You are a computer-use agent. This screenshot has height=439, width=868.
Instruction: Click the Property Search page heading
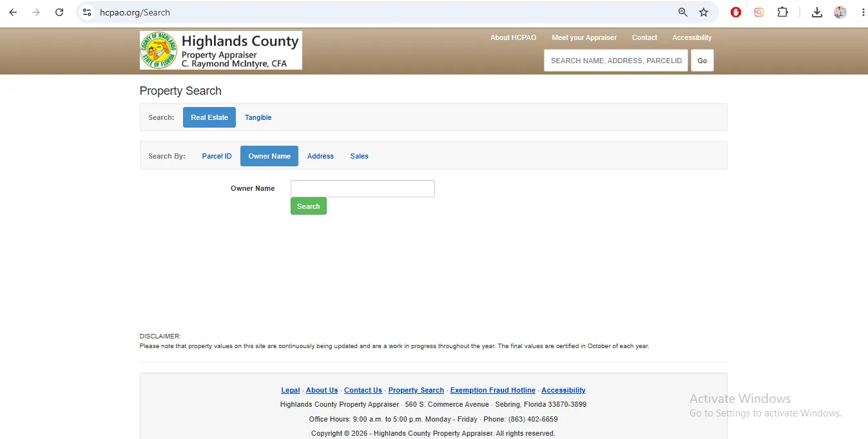[x=180, y=91]
